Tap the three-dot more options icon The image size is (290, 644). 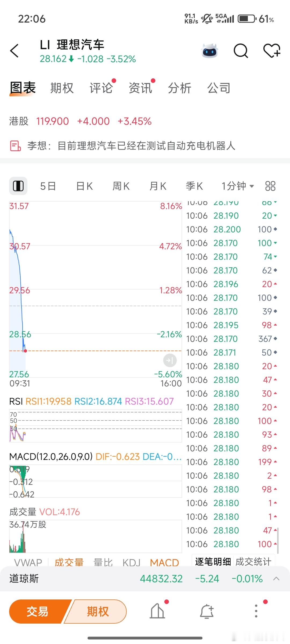point(256,612)
